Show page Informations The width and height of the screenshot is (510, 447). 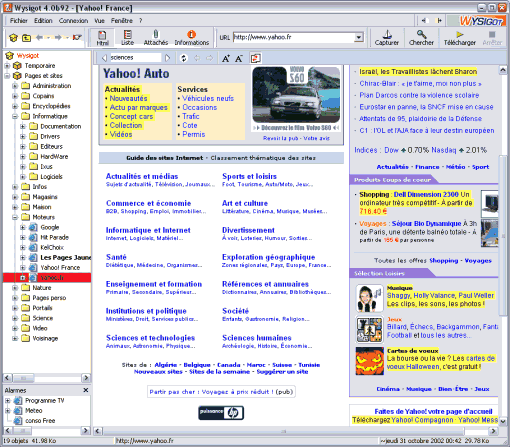pos(192,38)
